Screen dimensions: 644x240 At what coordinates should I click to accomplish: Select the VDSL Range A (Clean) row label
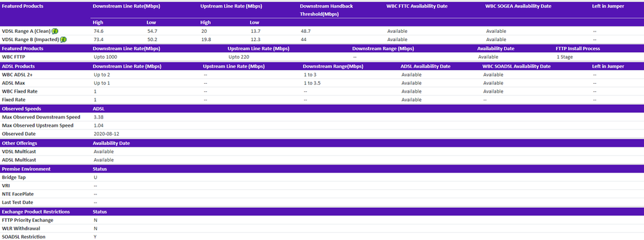pos(26,31)
